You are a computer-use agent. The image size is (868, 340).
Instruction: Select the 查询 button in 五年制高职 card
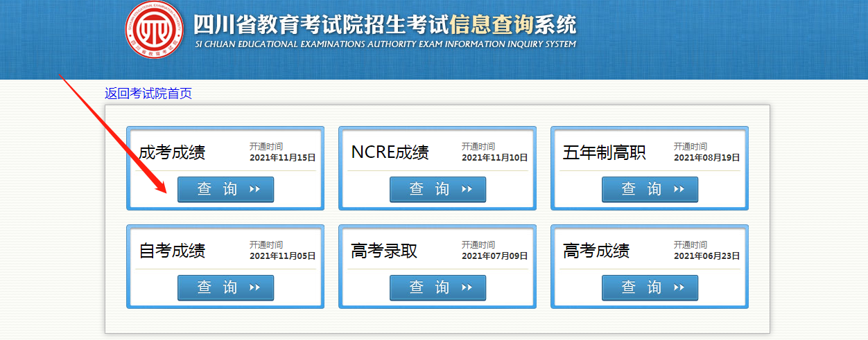[650, 190]
